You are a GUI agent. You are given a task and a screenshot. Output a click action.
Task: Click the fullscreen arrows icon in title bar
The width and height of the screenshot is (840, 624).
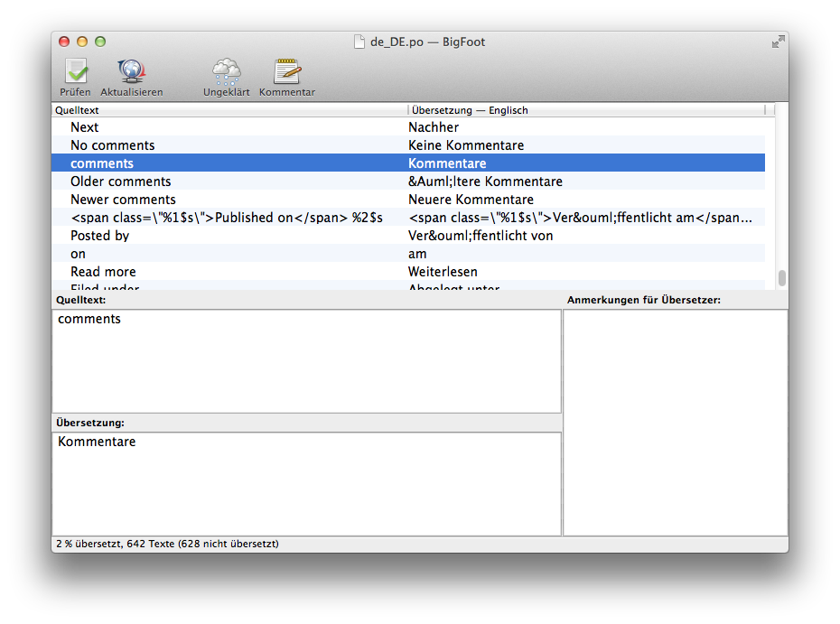(x=778, y=42)
